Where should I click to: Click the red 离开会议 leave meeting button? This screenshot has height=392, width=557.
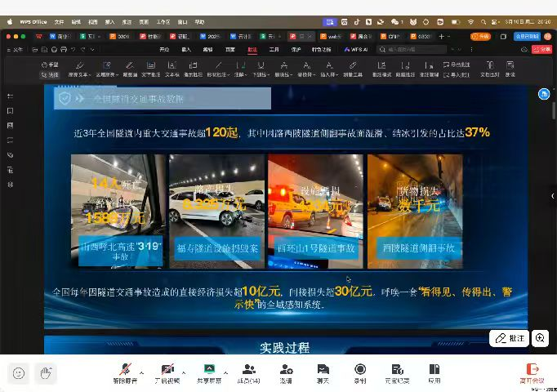[x=532, y=372]
